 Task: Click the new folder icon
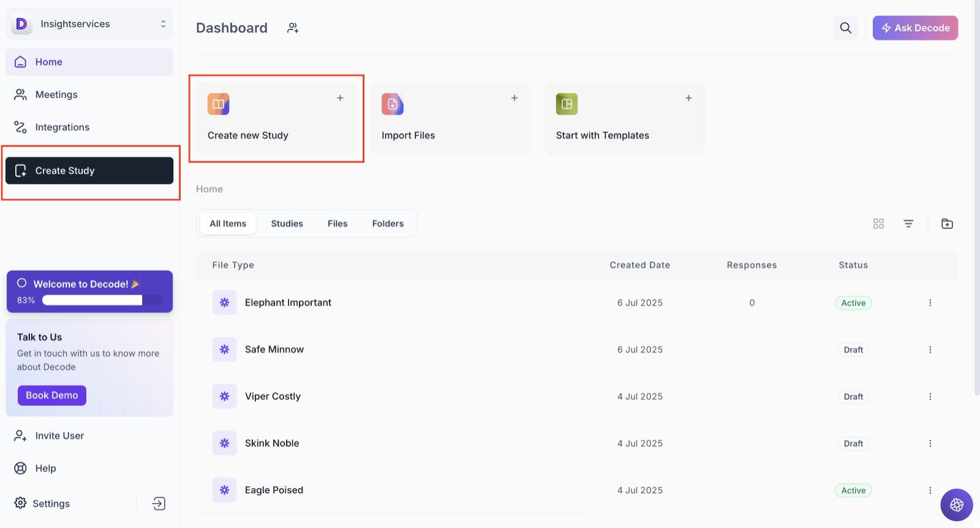click(947, 224)
